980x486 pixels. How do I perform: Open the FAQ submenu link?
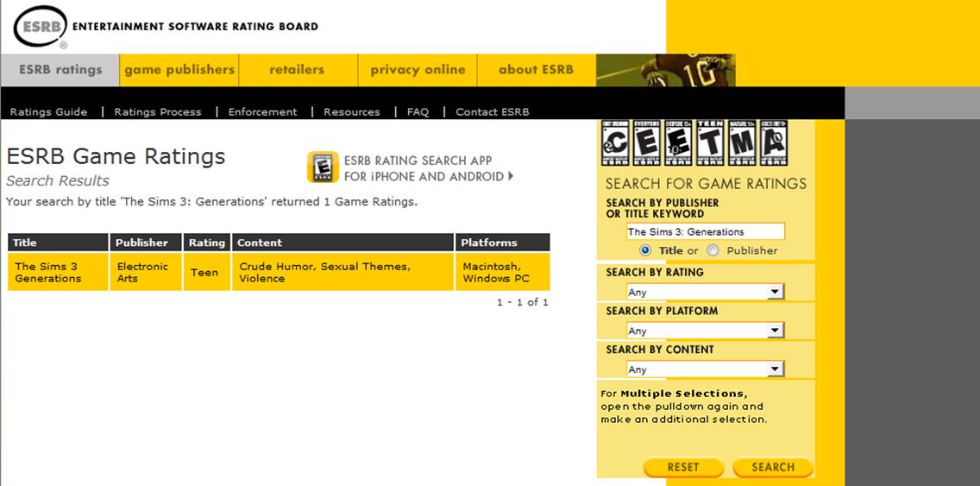pyautogui.click(x=418, y=112)
